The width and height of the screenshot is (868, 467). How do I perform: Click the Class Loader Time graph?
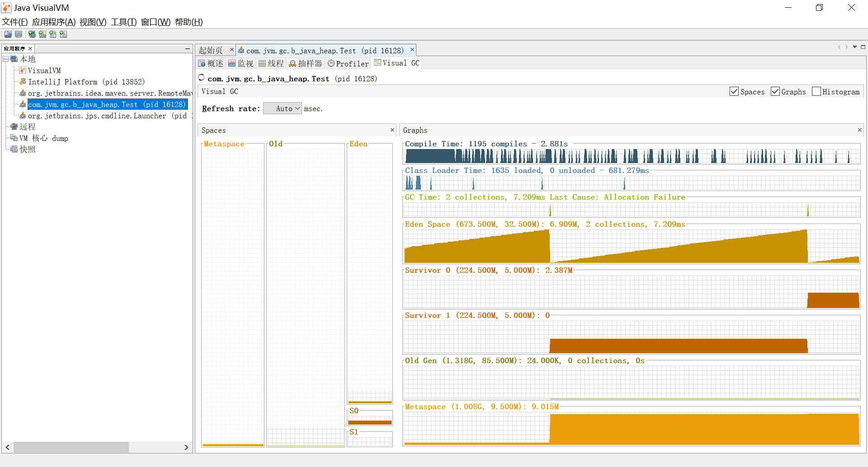631,182
